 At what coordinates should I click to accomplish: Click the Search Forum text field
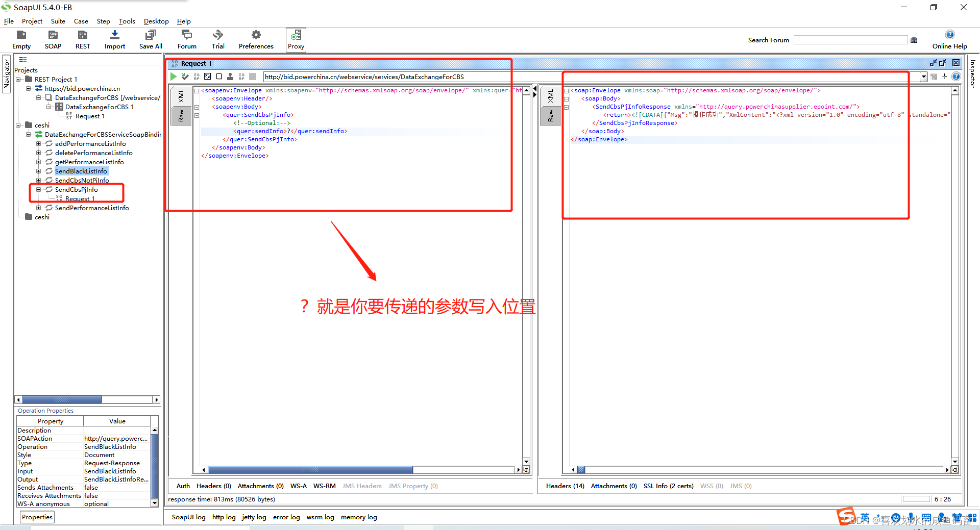tap(850, 40)
